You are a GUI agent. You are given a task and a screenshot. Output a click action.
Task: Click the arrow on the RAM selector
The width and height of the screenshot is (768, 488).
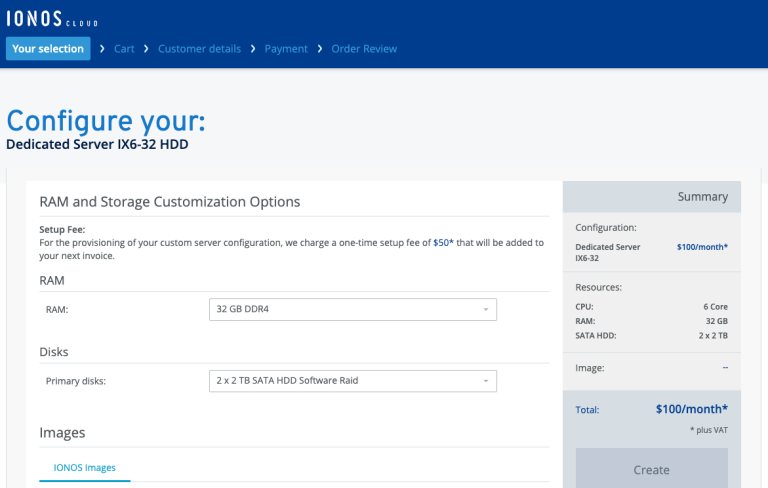point(486,309)
